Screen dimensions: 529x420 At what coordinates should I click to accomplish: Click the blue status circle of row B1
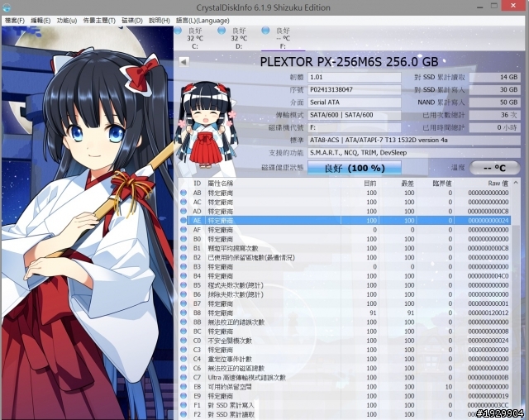point(183,248)
